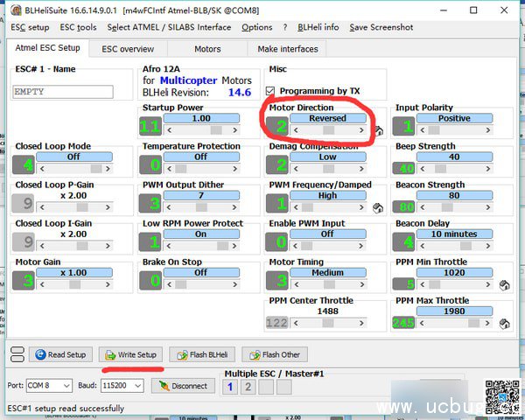Click the Flash BLHeli button
Screen dimensions: 525x420
click(203, 354)
